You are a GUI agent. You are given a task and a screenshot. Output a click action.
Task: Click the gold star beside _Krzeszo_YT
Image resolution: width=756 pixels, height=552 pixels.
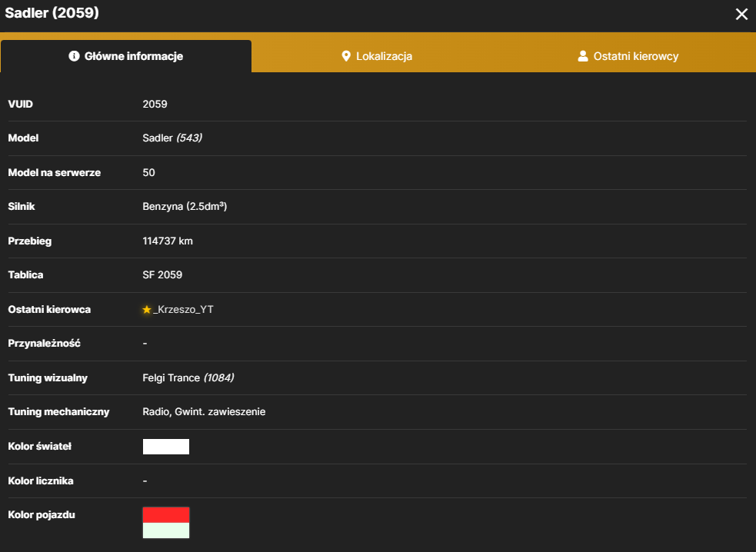(x=147, y=310)
